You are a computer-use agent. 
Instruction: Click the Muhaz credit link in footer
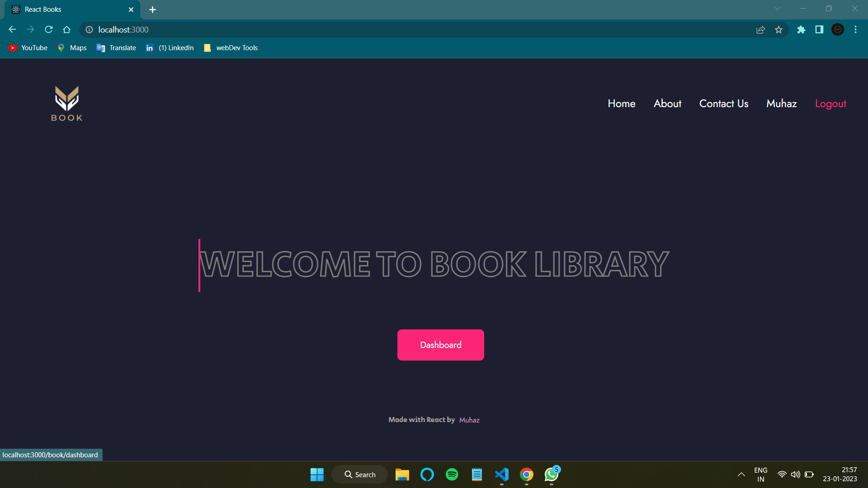pos(469,420)
